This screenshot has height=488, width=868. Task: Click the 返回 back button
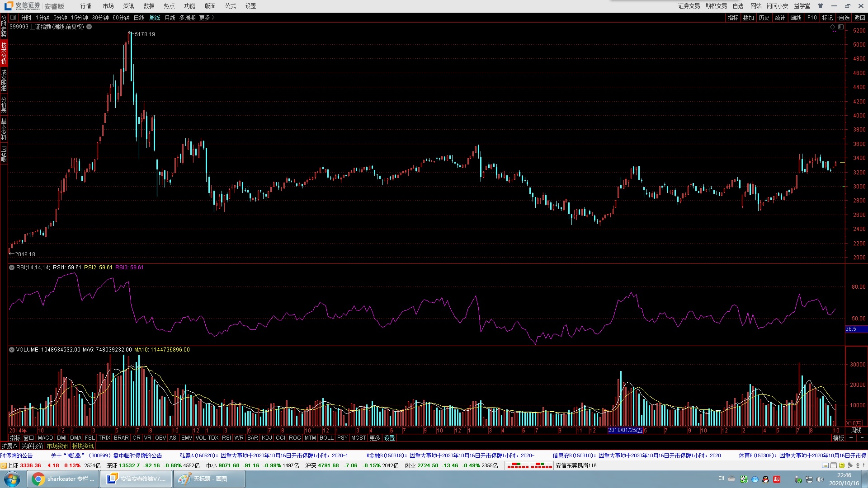[859, 18]
